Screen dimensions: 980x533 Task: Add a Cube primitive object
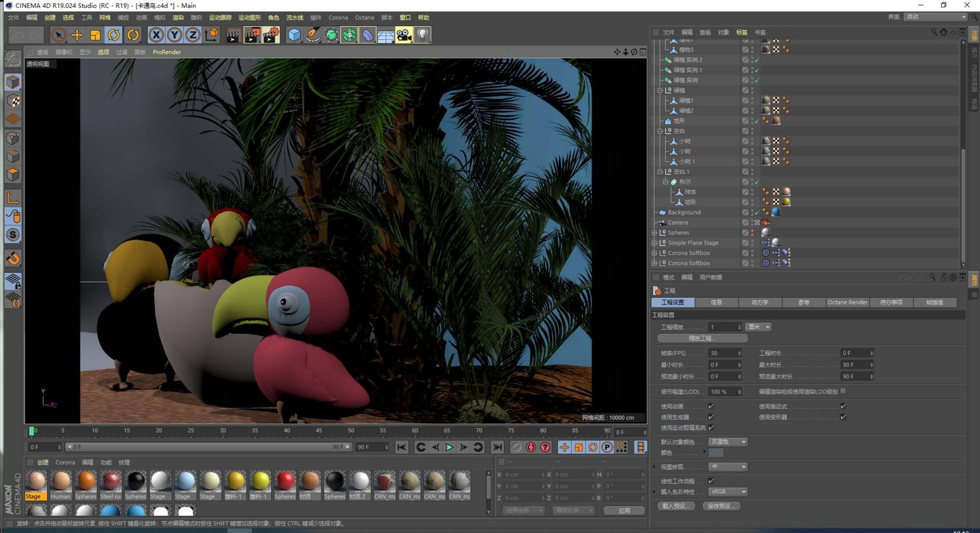click(295, 35)
